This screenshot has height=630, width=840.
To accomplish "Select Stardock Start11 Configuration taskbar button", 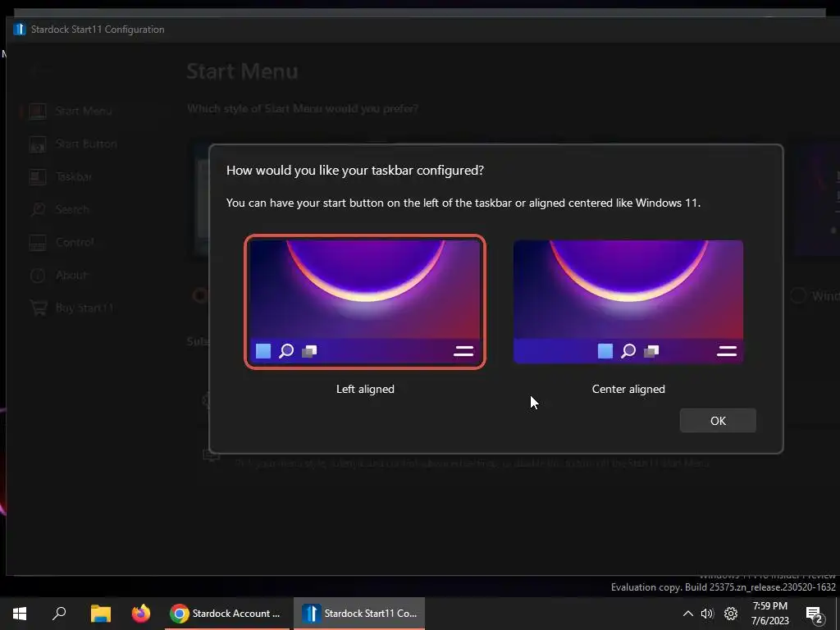I will coord(359,613).
